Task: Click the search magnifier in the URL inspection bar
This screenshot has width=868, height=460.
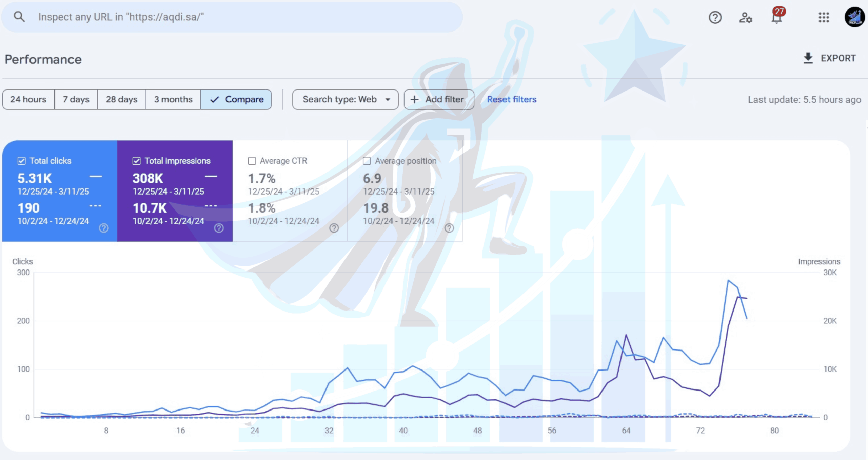Action: 20,16
